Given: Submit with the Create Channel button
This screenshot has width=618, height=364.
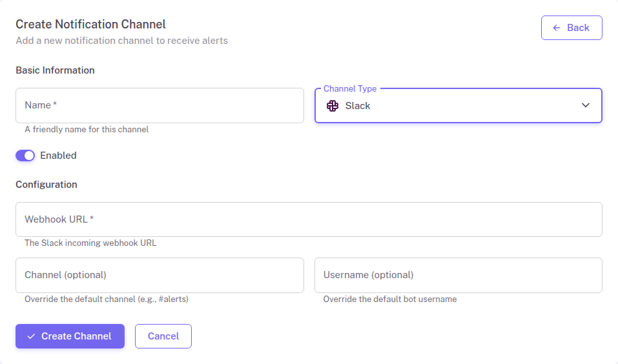Looking at the screenshot, I should pos(70,336).
